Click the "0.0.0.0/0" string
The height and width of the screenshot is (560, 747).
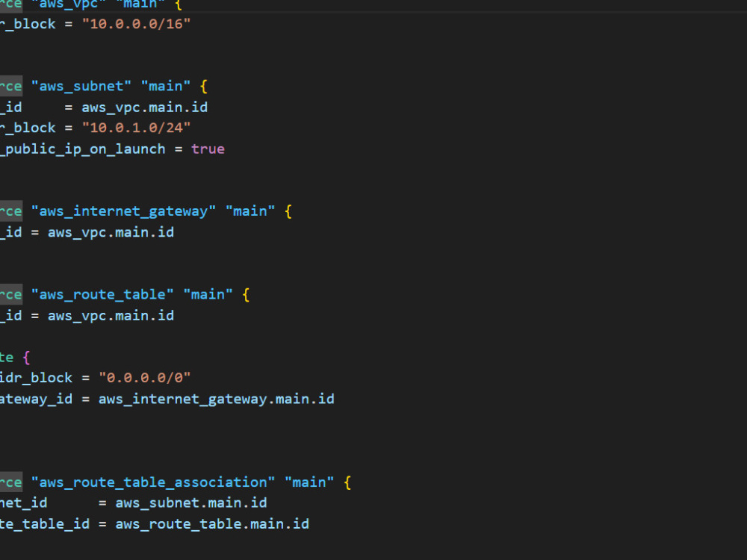(145, 378)
